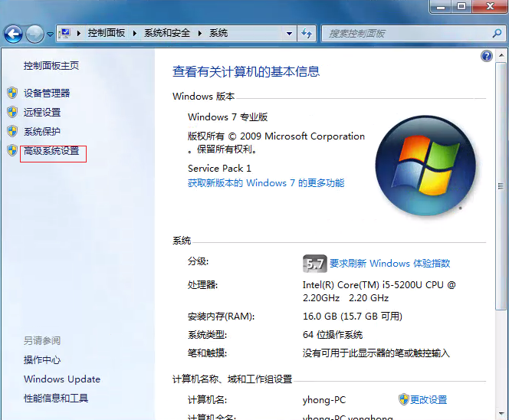Viewport: 509px width, 420px height.
Task: Open 设备管理器
Action: click(47, 94)
